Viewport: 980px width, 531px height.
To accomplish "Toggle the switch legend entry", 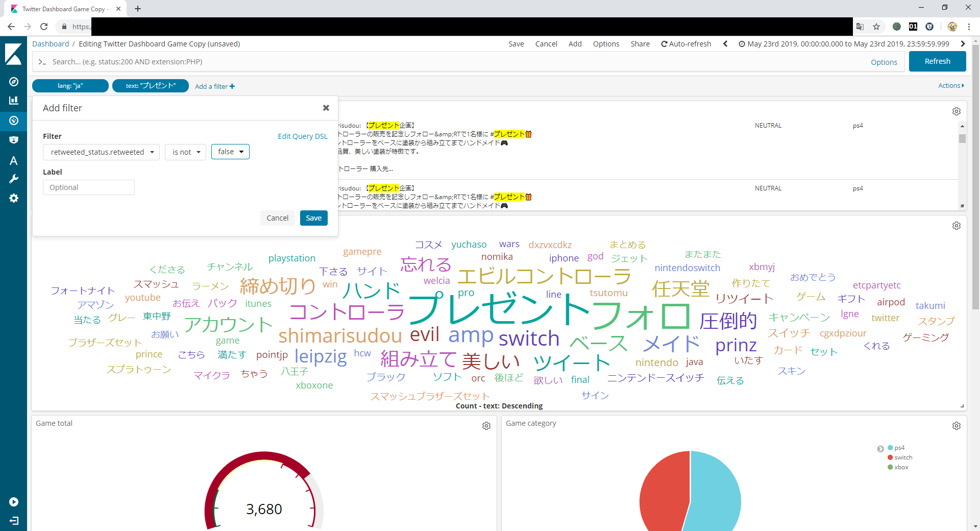I will 902,457.
